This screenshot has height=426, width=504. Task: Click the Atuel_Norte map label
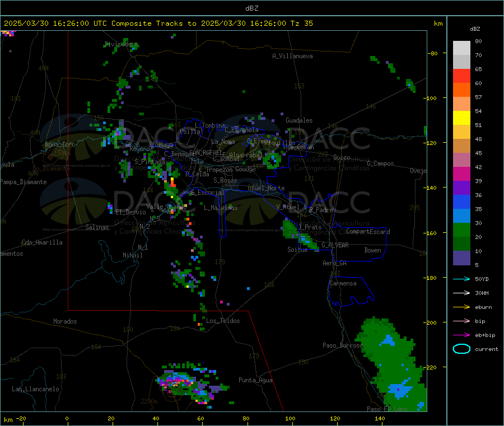tap(266, 188)
